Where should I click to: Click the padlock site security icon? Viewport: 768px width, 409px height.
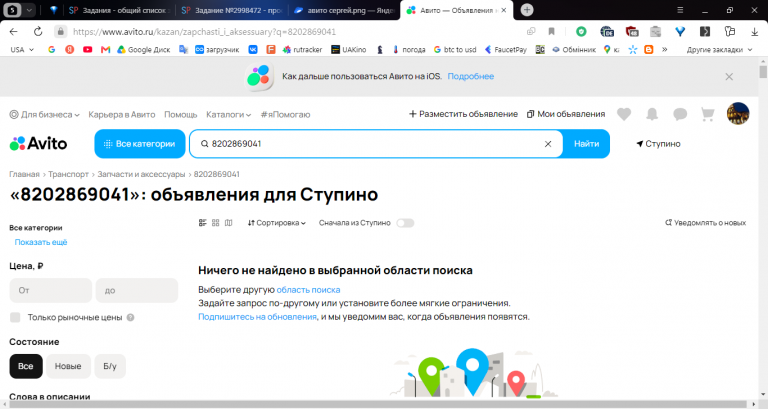(x=60, y=31)
